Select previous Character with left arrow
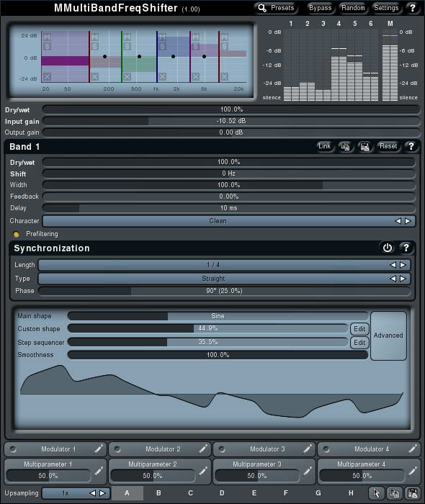Image resolution: width=425 pixels, height=504 pixels. pos(398,221)
